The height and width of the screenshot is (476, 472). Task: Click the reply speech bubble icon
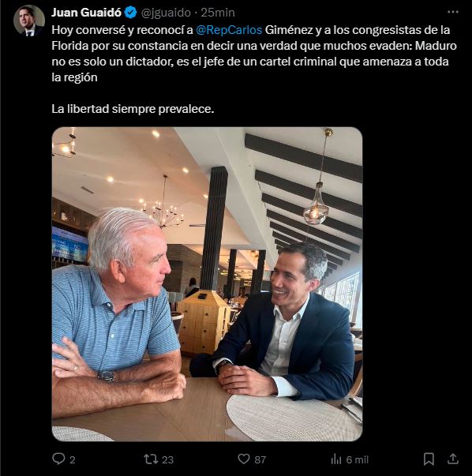pyautogui.click(x=58, y=459)
